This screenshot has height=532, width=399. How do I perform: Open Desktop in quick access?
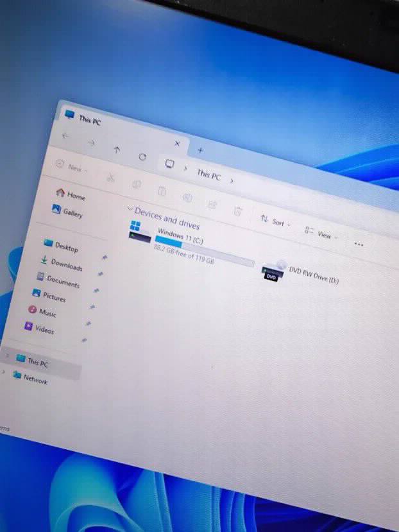tap(61, 246)
